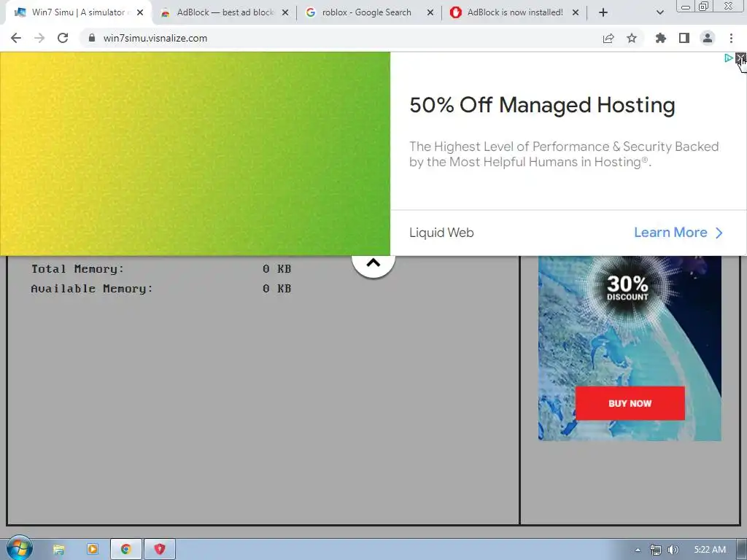
Task: Open the Windows Start orb
Action: point(19,548)
